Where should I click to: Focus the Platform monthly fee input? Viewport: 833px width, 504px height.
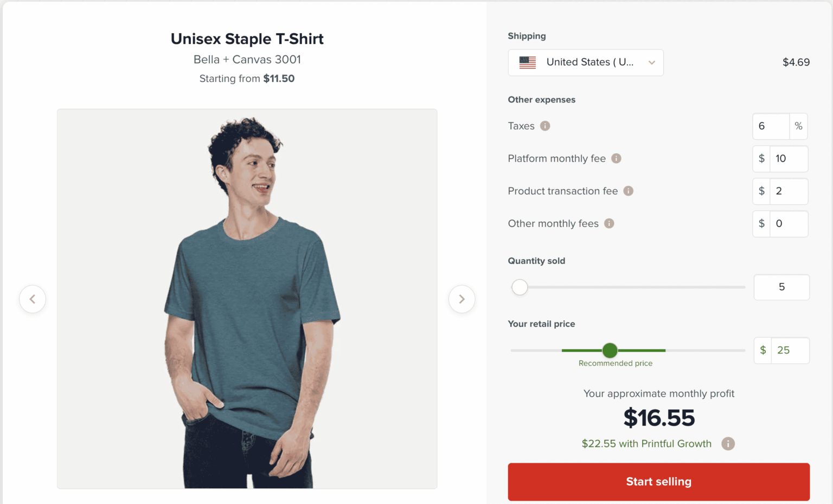788,159
